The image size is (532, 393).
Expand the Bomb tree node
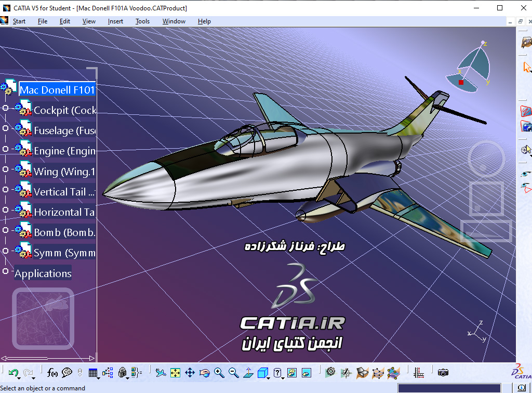[5, 230]
